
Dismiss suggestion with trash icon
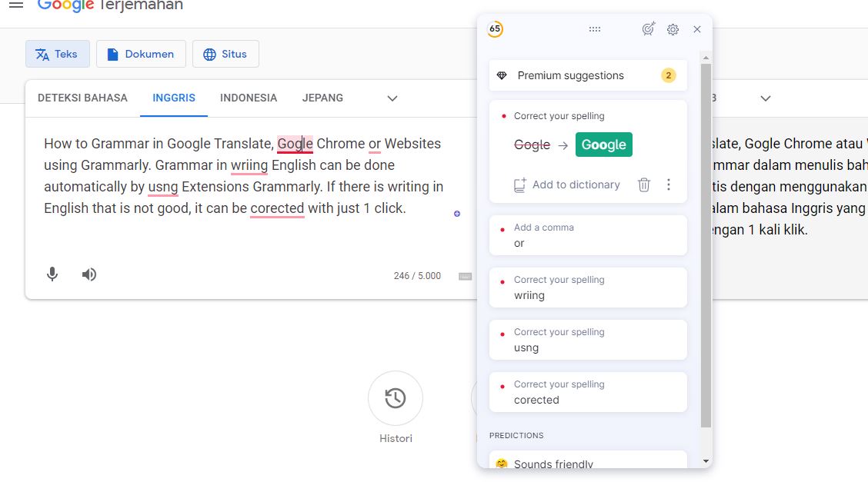coord(644,184)
